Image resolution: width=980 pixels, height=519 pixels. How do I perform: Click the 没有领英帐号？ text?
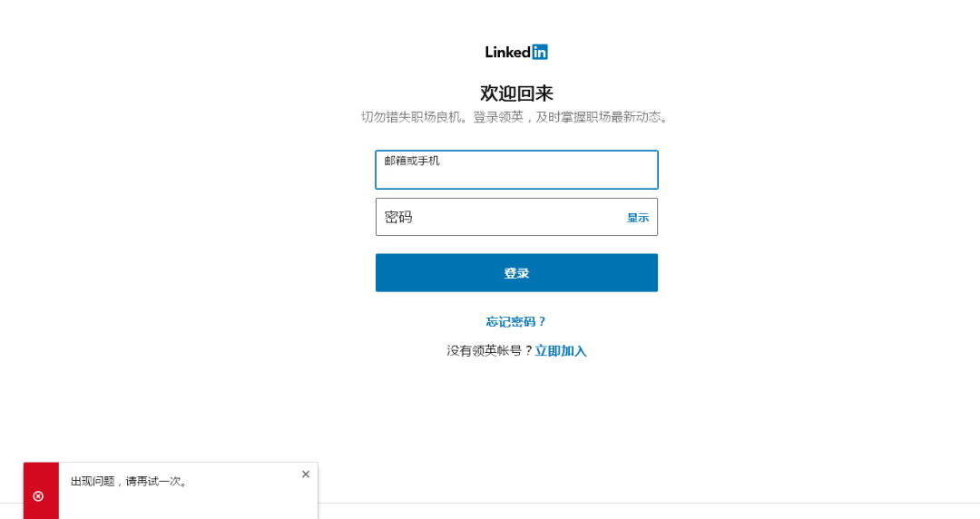point(490,351)
